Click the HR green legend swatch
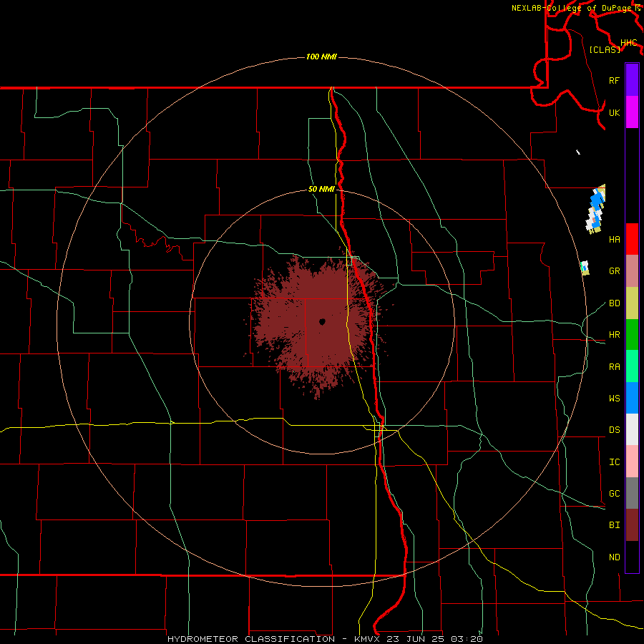Screen dimensions: 644x644 point(632,335)
